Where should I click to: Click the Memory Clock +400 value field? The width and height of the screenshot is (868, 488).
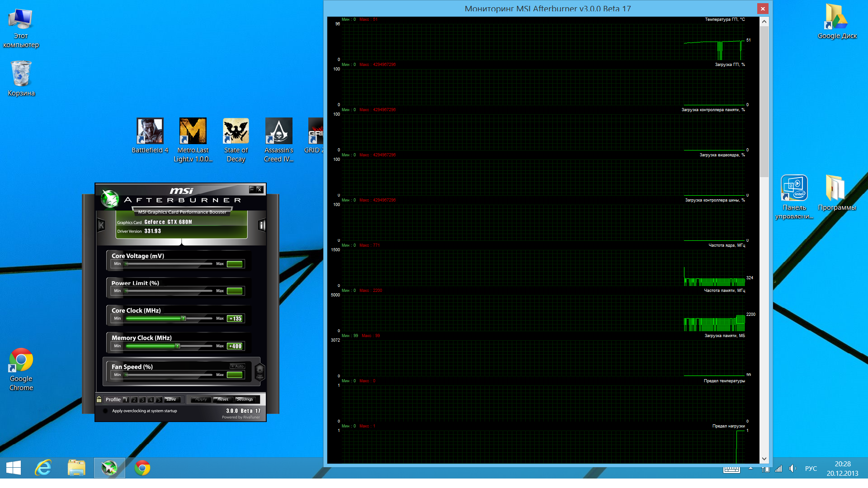point(235,346)
